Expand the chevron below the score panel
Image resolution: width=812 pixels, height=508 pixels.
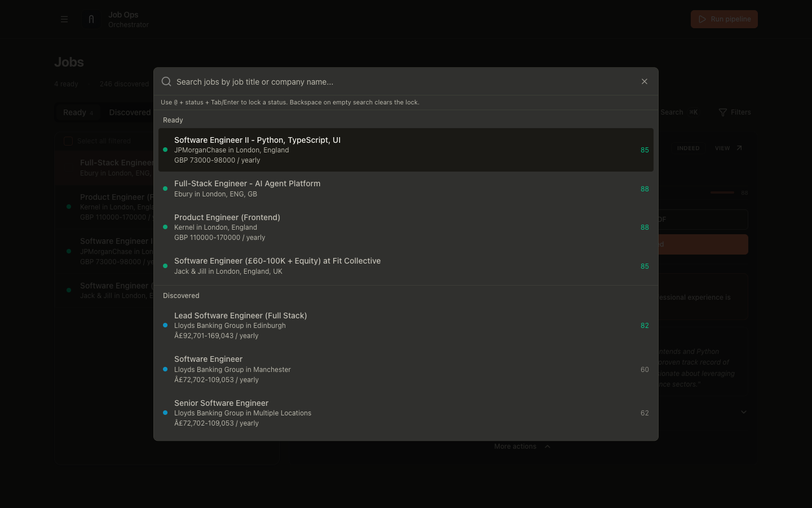point(743,412)
